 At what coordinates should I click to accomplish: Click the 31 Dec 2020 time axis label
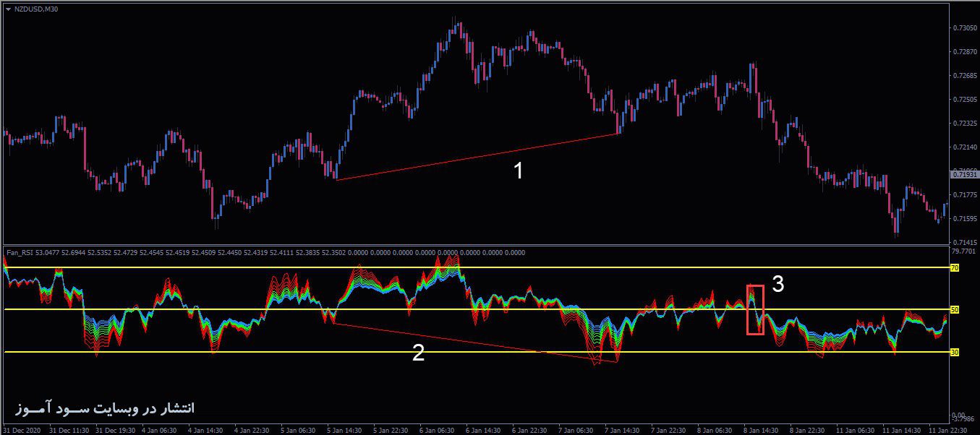tap(22, 428)
